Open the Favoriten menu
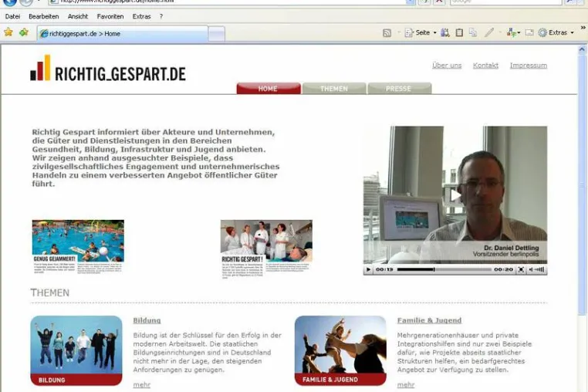 click(x=110, y=16)
